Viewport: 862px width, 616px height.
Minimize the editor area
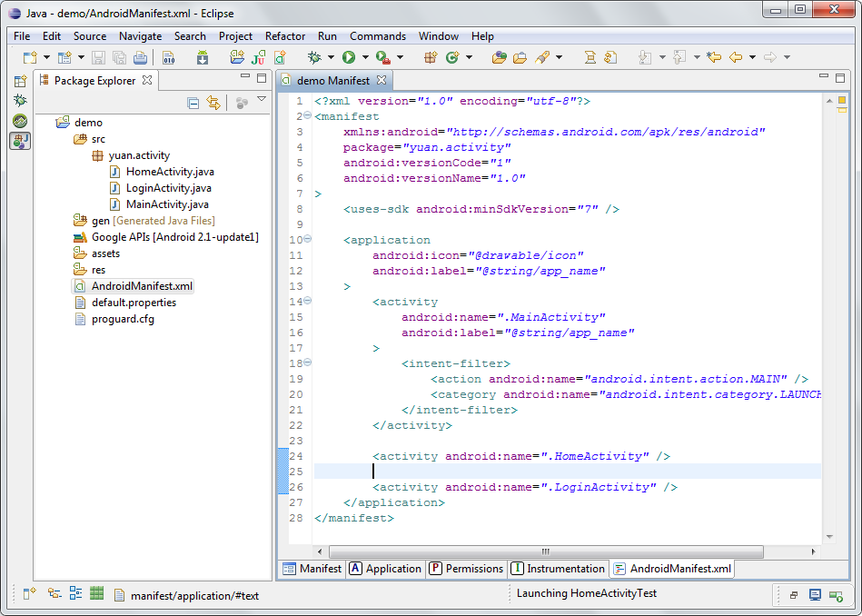tap(824, 77)
